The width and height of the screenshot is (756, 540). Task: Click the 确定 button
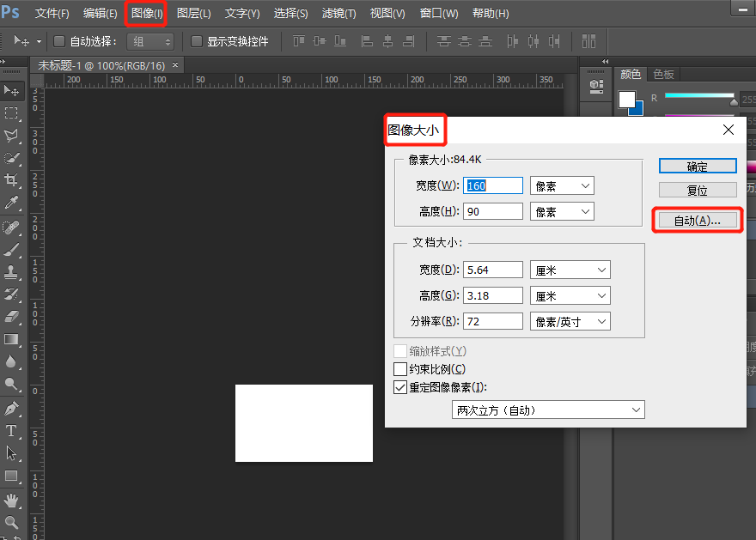pyautogui.click(x=698, y=165)
